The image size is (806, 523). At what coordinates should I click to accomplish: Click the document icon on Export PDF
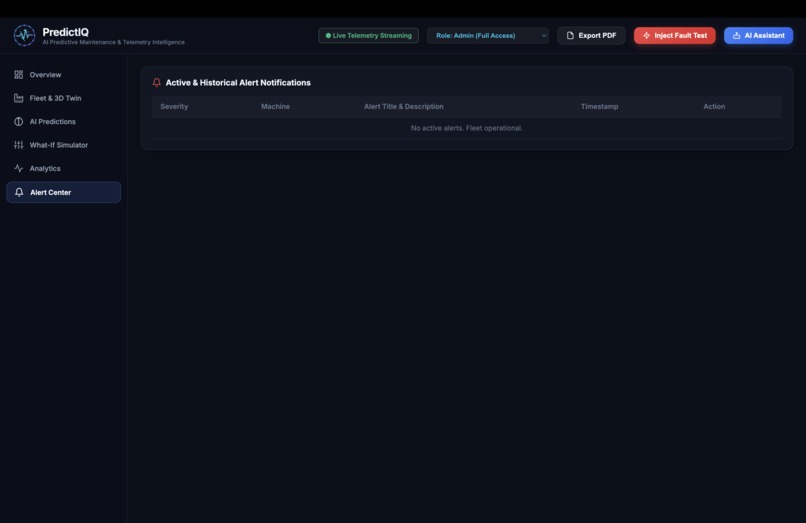click(x=570, y=35)
